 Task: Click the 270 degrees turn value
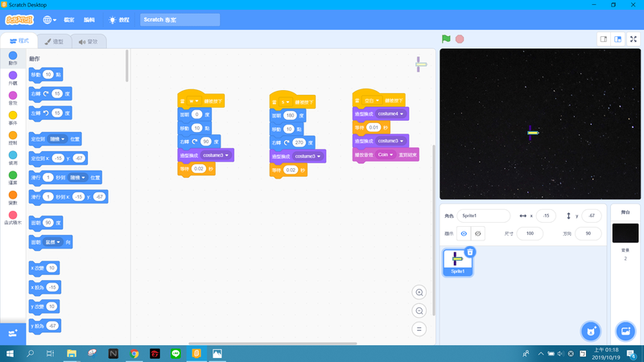(299, 143)
